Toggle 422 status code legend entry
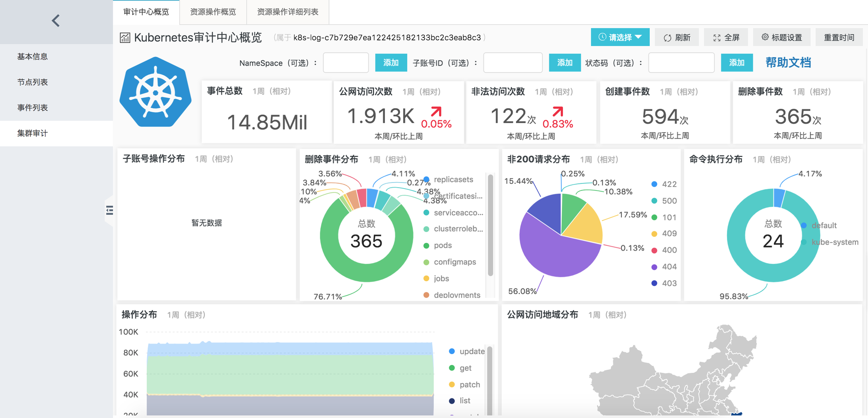 [x=664, y=184]
